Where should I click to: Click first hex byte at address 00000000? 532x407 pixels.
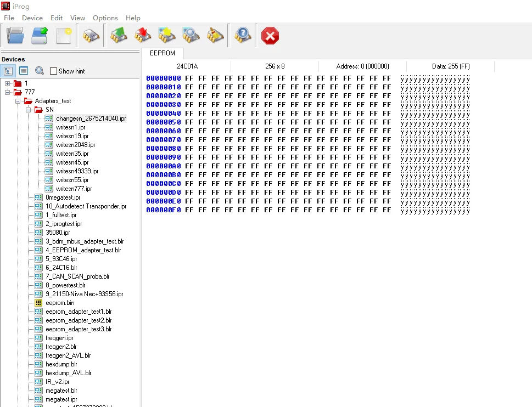[x=189, y=78]
